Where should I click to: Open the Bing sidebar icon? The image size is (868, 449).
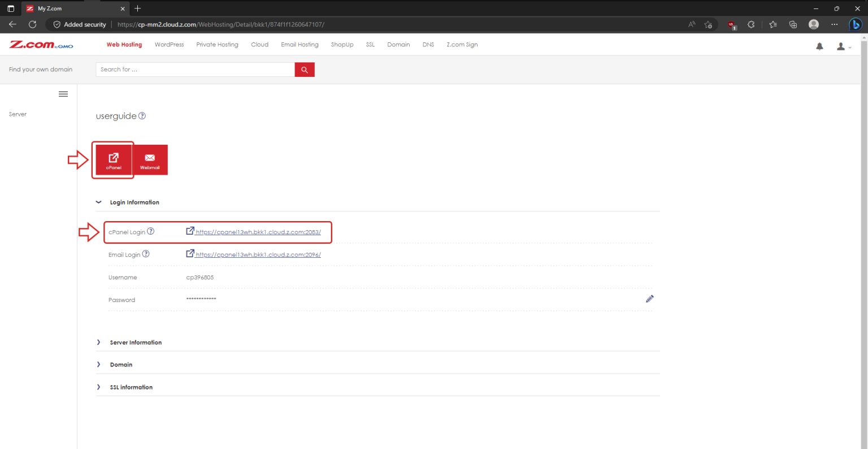pyautogui.click(x=856, y=24)
